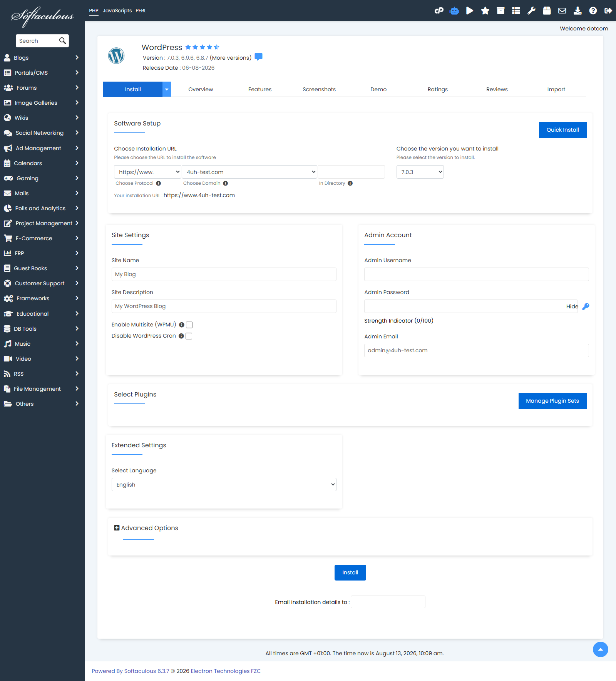Click the bottom Install button

350,572
